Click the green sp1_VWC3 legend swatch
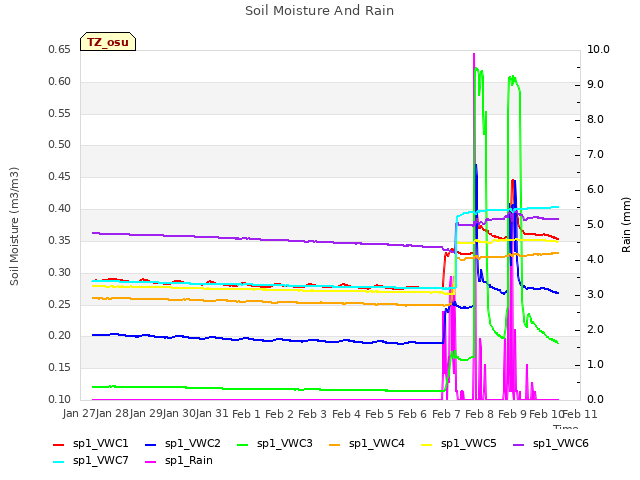The image size is (640, 480). pyautogui.click(x=243, y=444)
